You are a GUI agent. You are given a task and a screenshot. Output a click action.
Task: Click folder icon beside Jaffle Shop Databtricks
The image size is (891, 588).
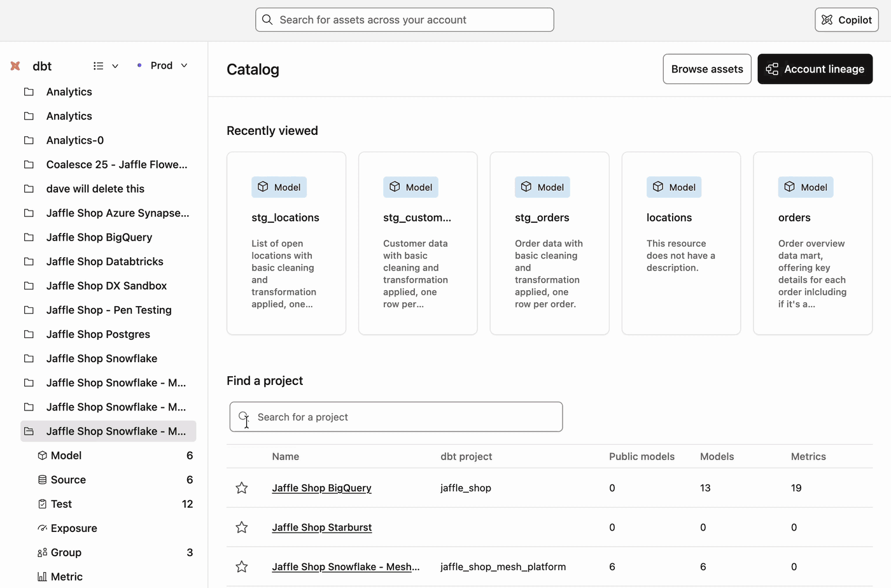pyautogui.click(x=29, y=262)
